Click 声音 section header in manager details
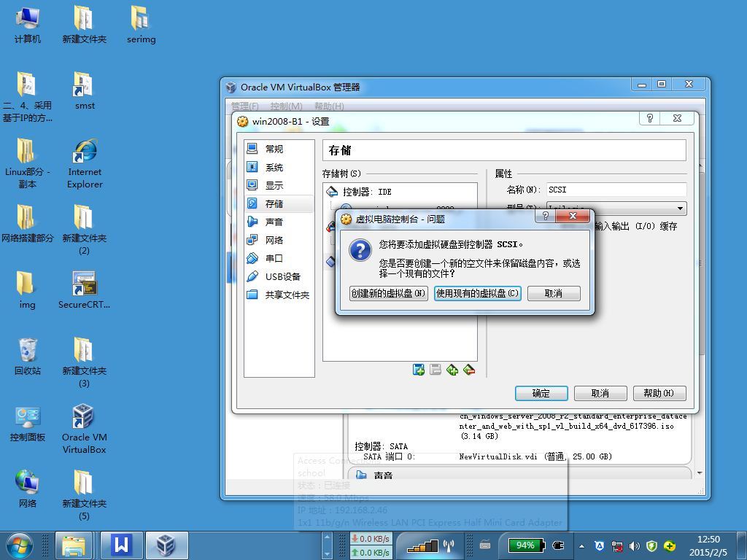This screenshot has height=560, width=747. coord(383,475)
